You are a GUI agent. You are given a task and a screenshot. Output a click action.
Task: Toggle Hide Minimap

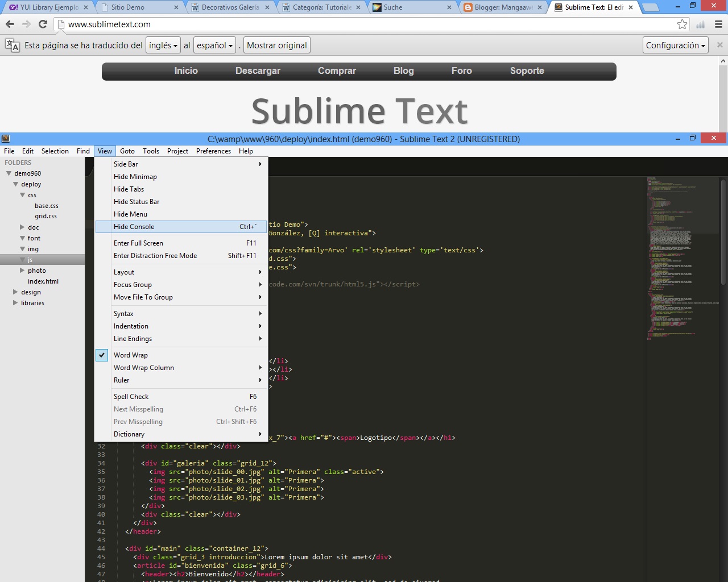tap(135, 176)
